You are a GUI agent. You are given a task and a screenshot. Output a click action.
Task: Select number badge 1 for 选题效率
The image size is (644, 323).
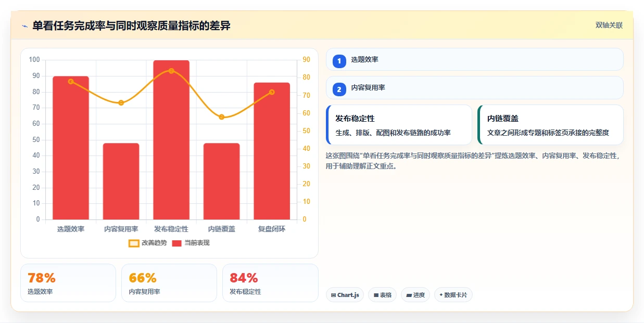click(x=339, y=61)
